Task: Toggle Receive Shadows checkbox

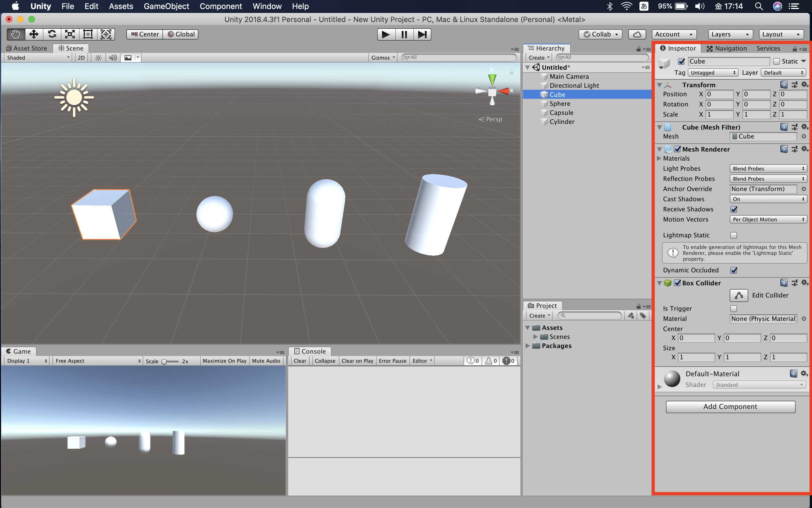Action: click(x=734, y=209)
